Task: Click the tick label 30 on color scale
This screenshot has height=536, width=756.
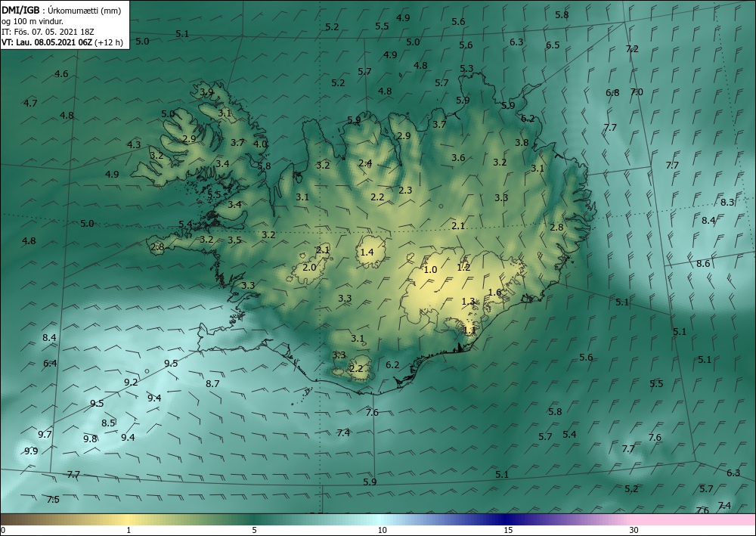Action: [x=634, y=530]
